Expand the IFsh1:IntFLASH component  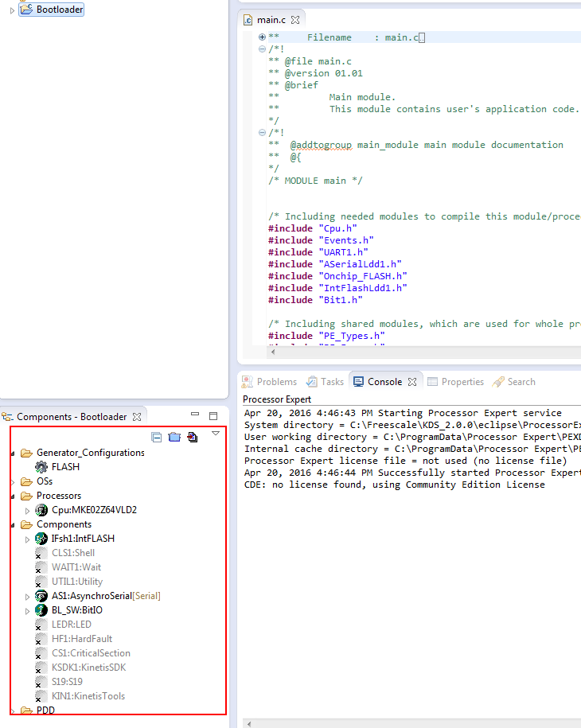27,539
